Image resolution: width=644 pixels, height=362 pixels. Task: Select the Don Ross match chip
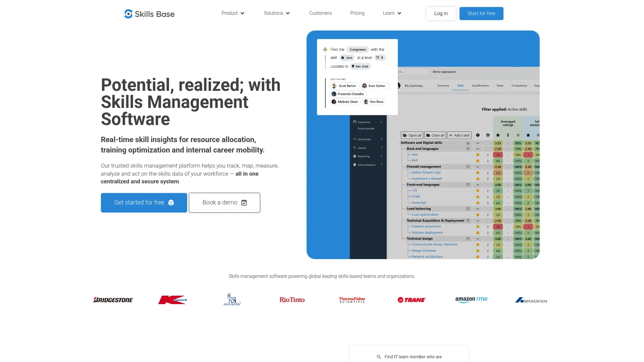pos(374,102)
